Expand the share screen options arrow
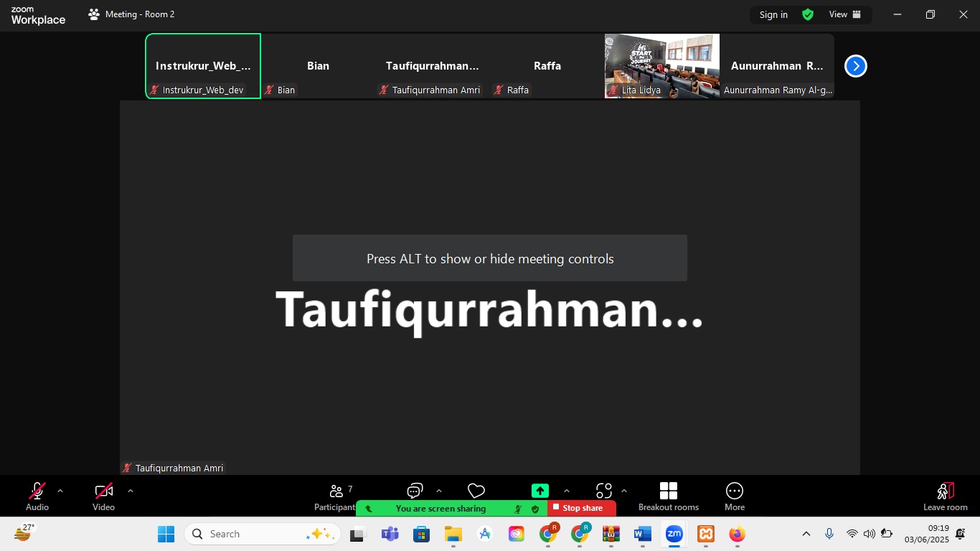Viewport: 980px width, 551px height. pyautogui.click(x=567, y=491)
